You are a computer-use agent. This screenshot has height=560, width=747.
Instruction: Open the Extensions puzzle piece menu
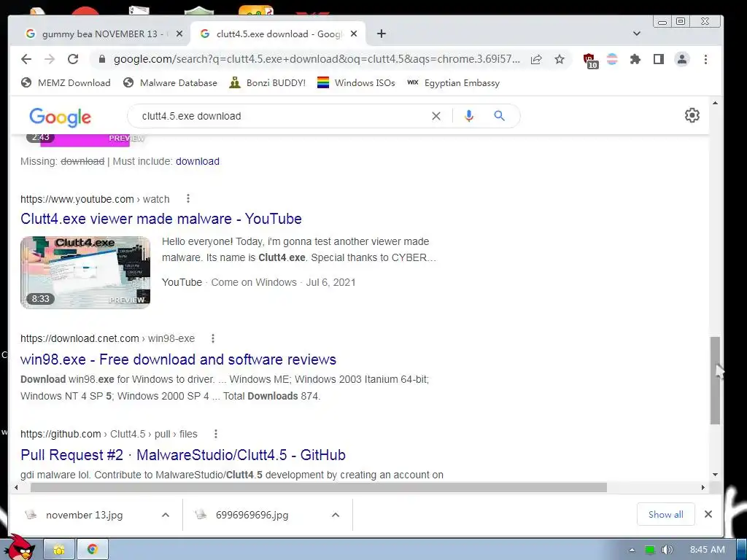coord(635,60)
